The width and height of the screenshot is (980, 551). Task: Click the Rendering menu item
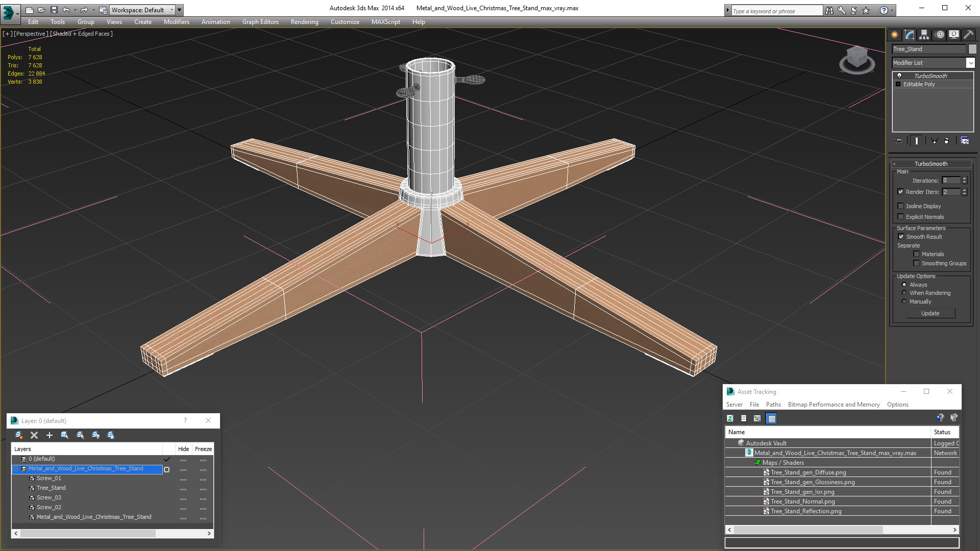click(x=304, y=21)
